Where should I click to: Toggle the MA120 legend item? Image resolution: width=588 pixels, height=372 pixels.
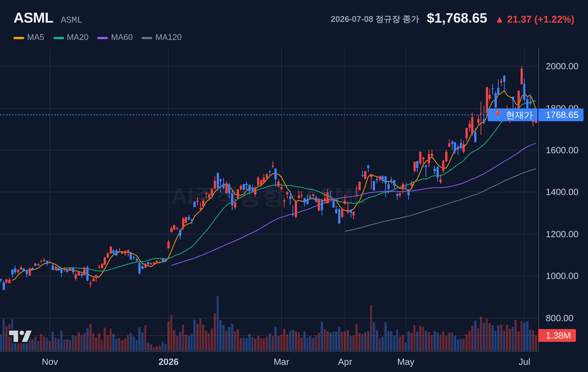(162, 37)
